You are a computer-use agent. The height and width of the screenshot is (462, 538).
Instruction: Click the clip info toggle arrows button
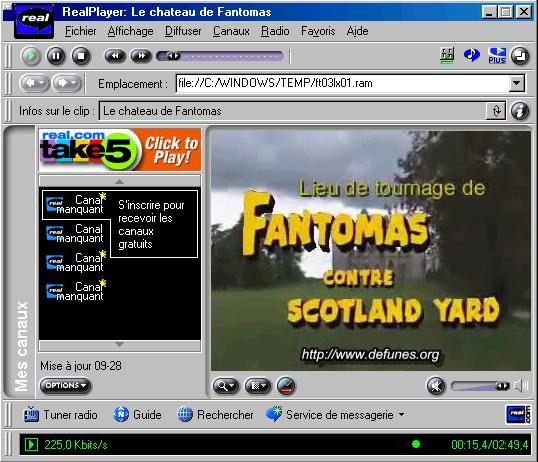pos(496,111)
